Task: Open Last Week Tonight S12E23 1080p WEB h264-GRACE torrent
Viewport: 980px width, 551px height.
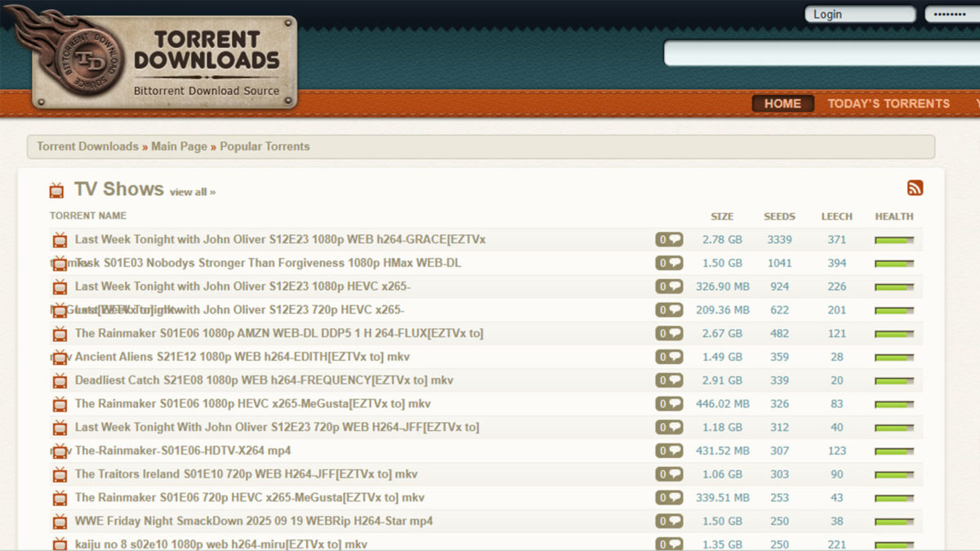Action: (x=280, y=240)
